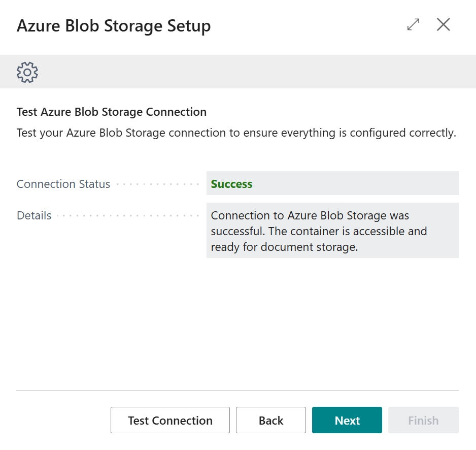Click the green Success status text
Viewport: 476px width, 450px height.
point(231,184)
